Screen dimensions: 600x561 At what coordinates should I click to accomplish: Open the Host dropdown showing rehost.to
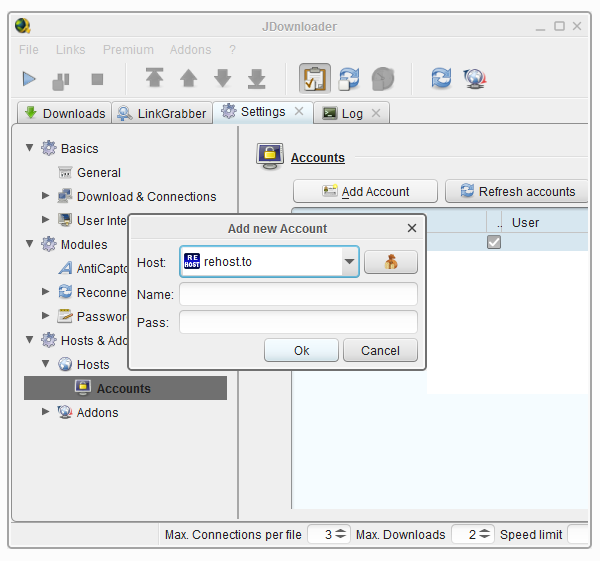point(269,262)
